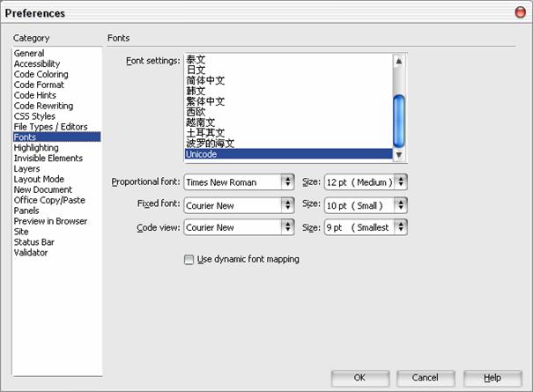Select the Preview in Browser category
Screen dimensions: 533x392
[x=50, y=221]
